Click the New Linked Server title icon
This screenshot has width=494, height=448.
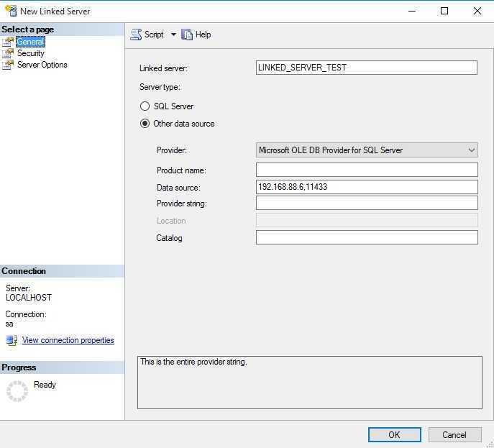point(11,11)
